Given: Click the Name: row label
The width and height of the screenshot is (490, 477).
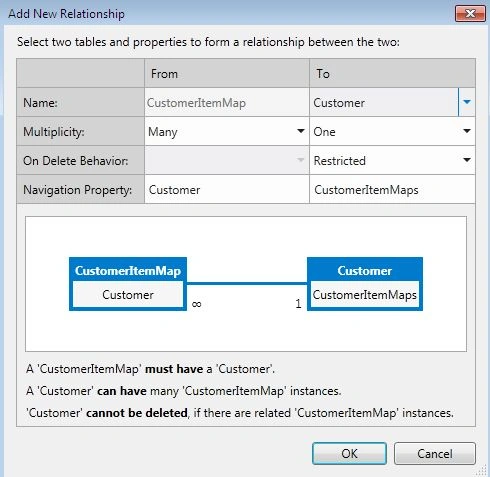Looking at the screenshot, I should [40, 103].
